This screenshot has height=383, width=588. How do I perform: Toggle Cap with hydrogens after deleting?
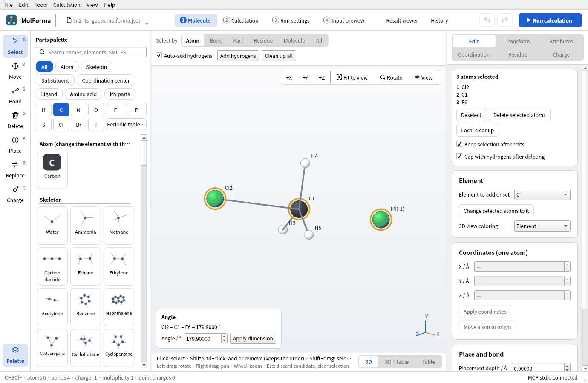point(459,157)
